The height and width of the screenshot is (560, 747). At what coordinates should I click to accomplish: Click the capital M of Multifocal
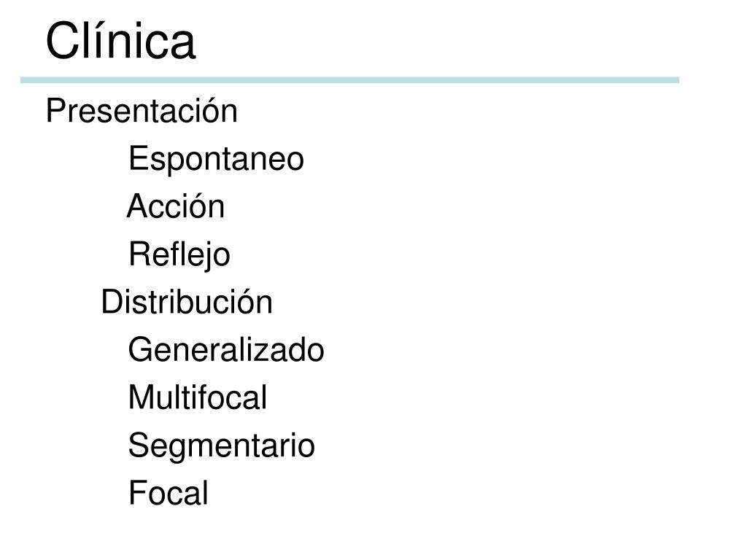[x=140, y=397]
